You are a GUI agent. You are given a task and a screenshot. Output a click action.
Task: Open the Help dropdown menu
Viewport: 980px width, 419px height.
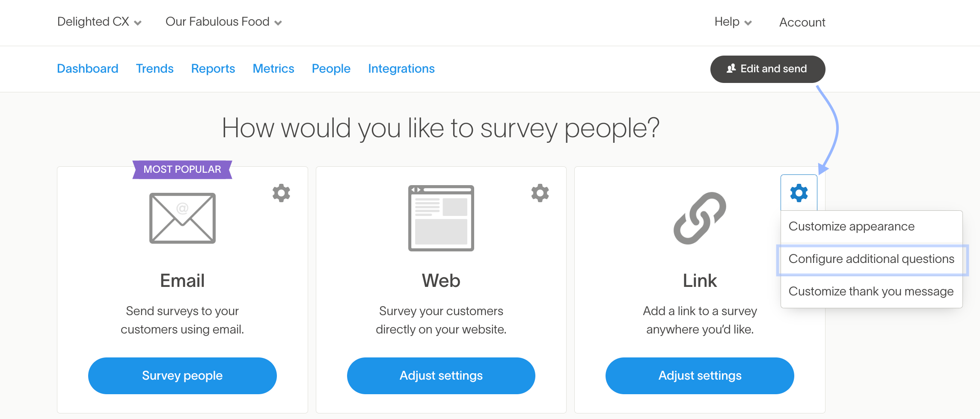(x=733, y=22)
